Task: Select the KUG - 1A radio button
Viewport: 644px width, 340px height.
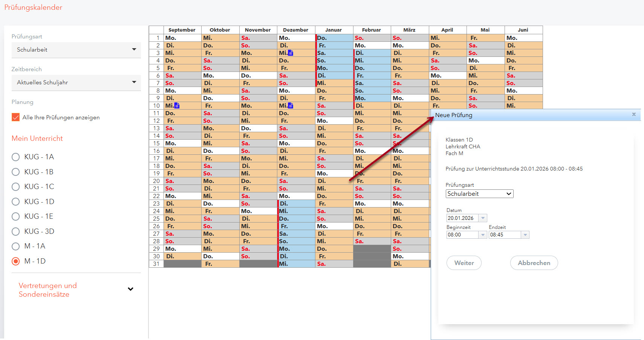Action: [x=16, y=157]
